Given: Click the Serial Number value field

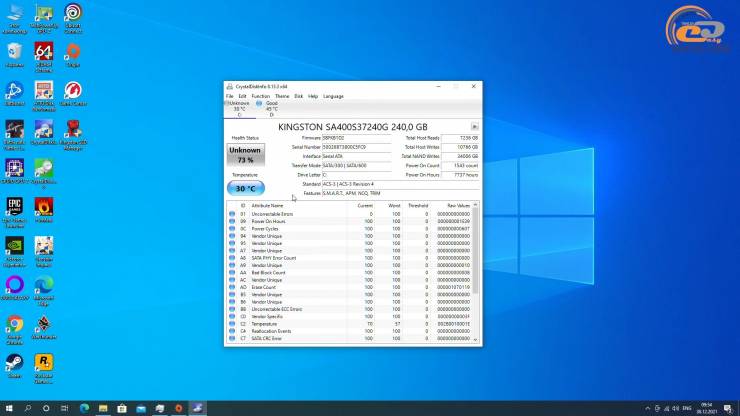Looking at the screenshot, I should pos(356,147).
